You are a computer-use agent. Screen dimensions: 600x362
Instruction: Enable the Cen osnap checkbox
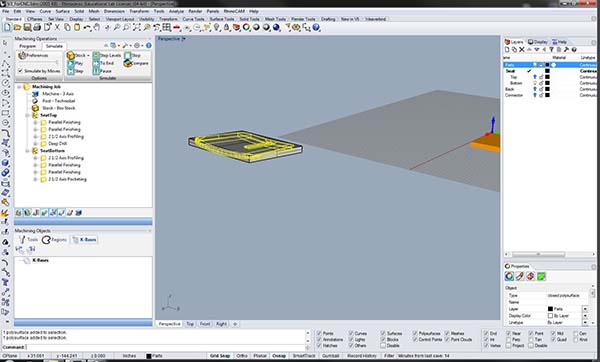[576, 333]
